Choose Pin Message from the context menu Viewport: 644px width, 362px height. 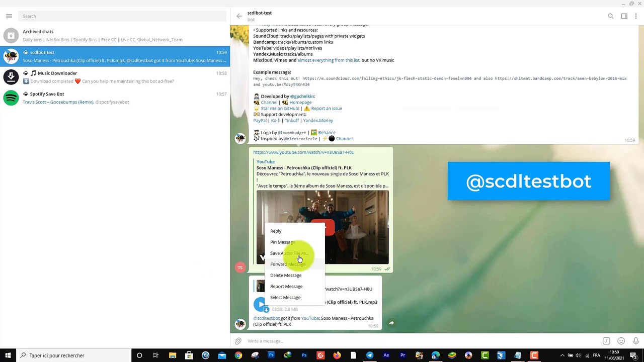coord(294,242)
